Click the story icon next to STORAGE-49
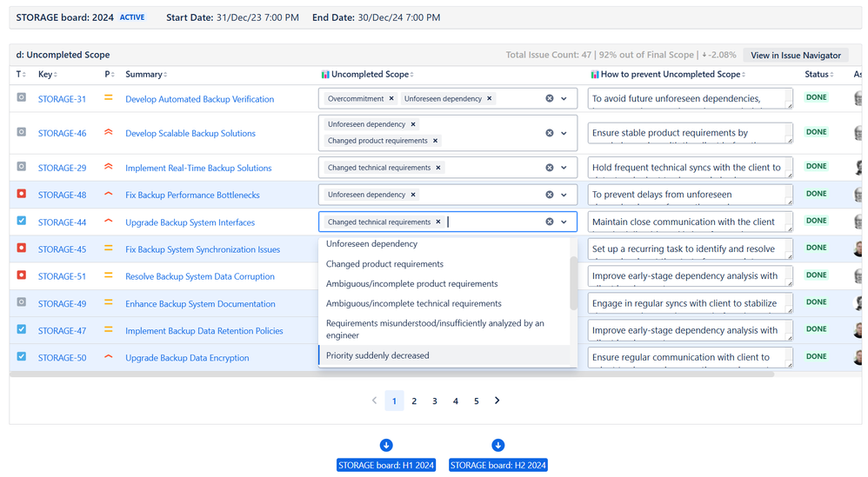 point(21,301)
